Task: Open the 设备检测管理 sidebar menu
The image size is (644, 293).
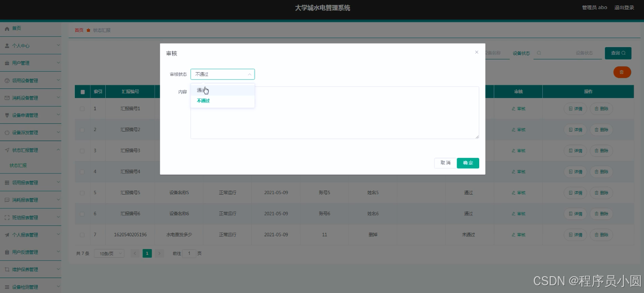Action: click(30, 287)
